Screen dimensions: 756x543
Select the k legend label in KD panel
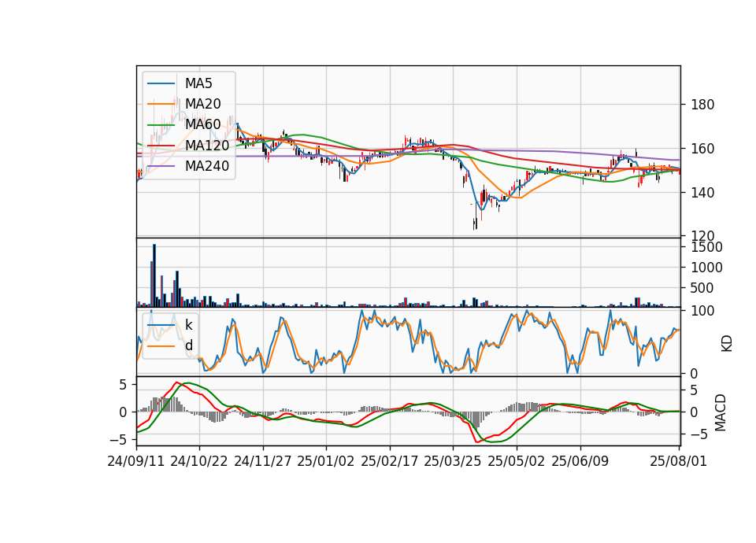coord(188,325)
